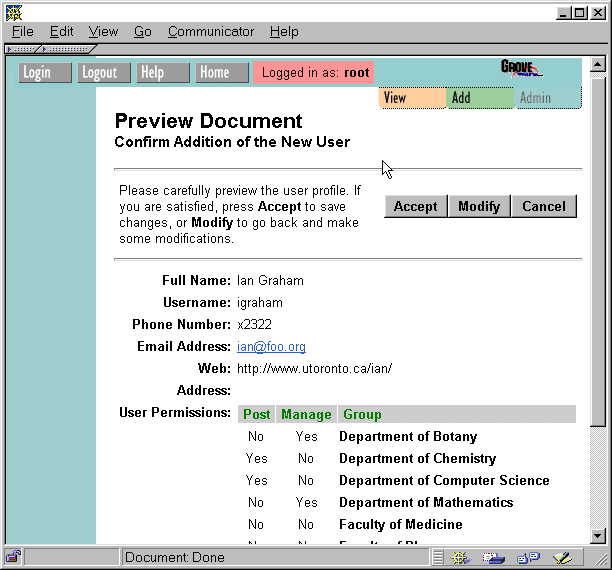Click the Logout button
The image size is (612, 570).
coord(100,72)
